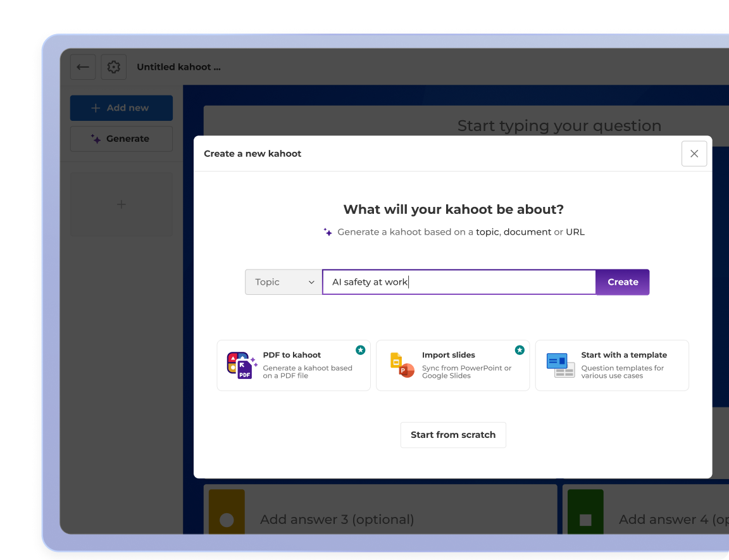
Task: Click the sparkle icon beside Generate a kahoot
Action: tap(328, 232)
